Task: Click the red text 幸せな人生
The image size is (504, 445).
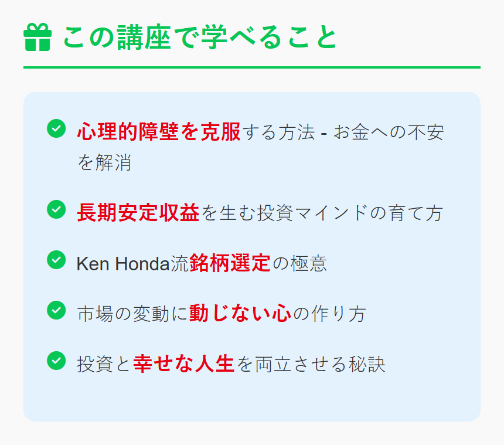Action: tap(183, 364)
